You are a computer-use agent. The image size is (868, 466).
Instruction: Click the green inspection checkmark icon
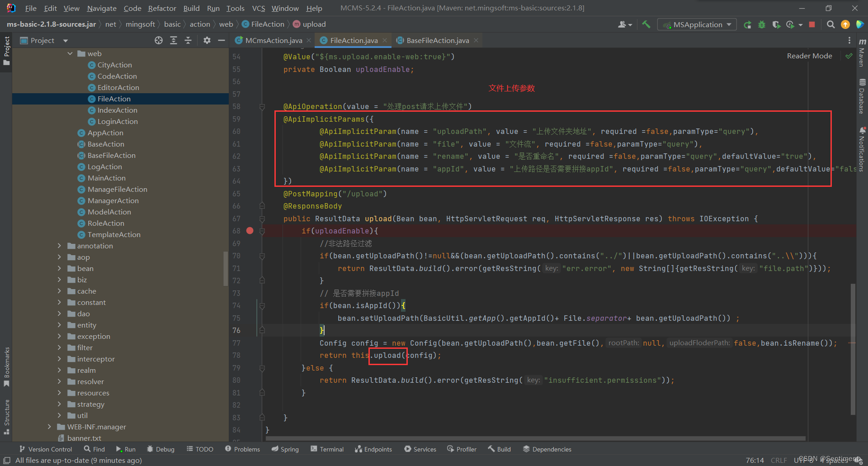[849, 56]
